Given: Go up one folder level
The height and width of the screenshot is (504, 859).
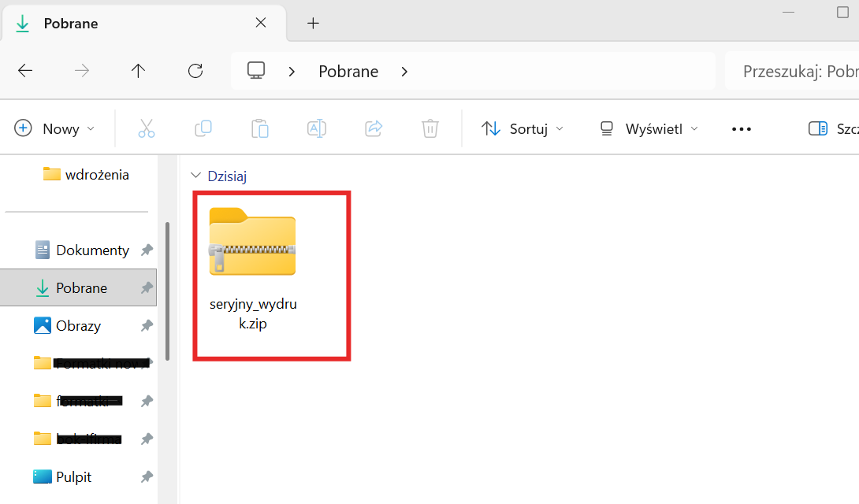Looking at the screenshot, I should point(139,71).
